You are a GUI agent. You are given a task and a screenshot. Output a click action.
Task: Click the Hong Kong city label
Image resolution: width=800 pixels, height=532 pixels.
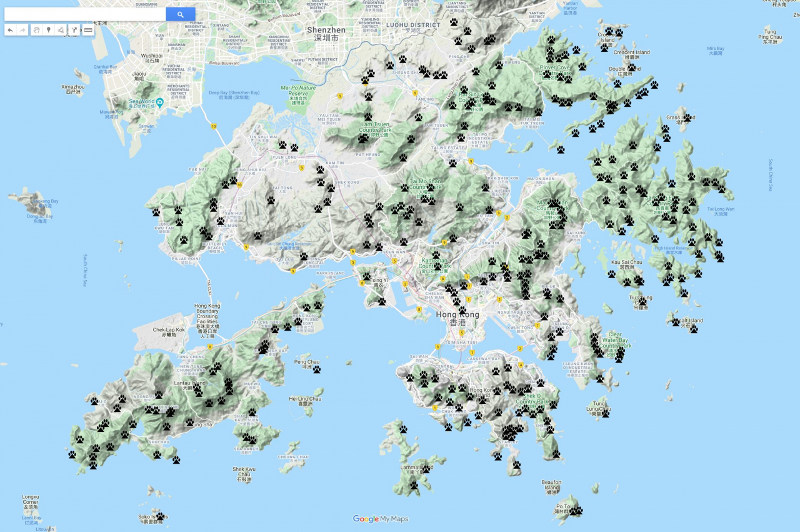click(x=457, y=318)
